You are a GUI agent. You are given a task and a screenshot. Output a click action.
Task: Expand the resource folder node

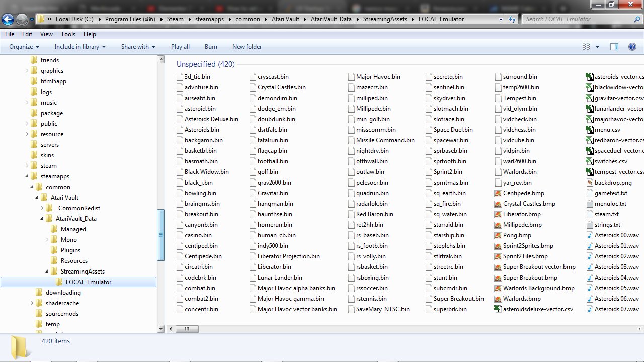pos(27,134)
